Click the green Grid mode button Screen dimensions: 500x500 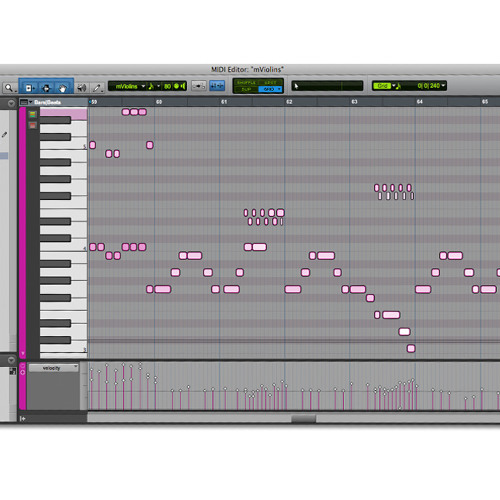382,86
